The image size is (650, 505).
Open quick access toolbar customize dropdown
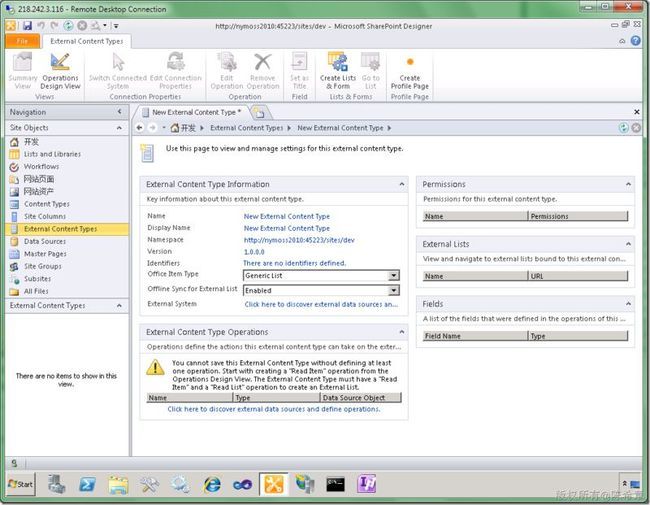(116, 26)
